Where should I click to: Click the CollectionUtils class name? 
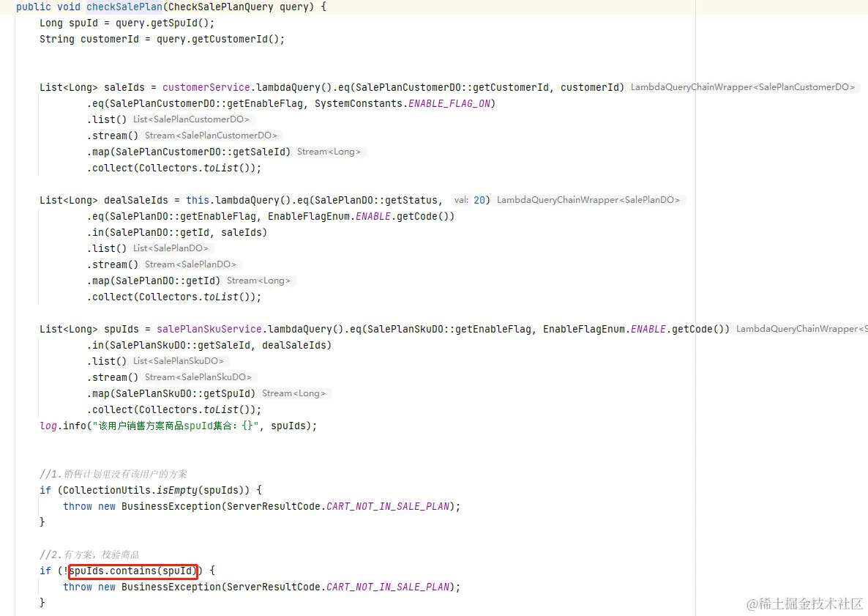(x=107, y=490)
